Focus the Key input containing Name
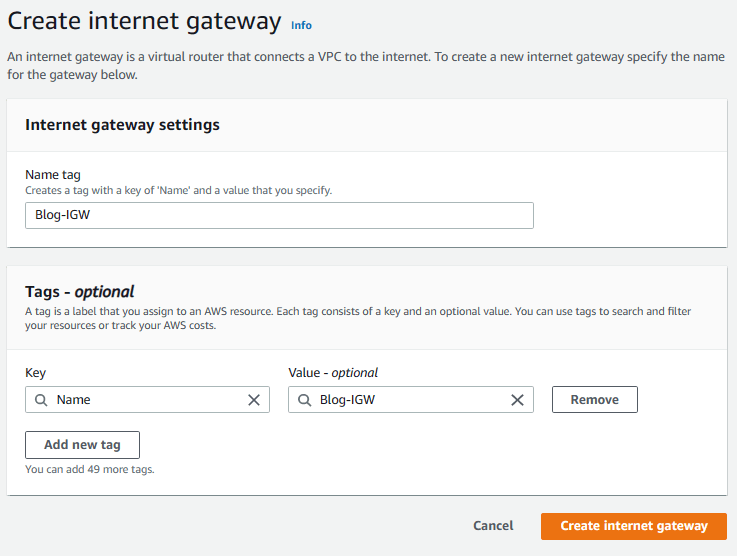The image size is (737, 556). [145, 400]
